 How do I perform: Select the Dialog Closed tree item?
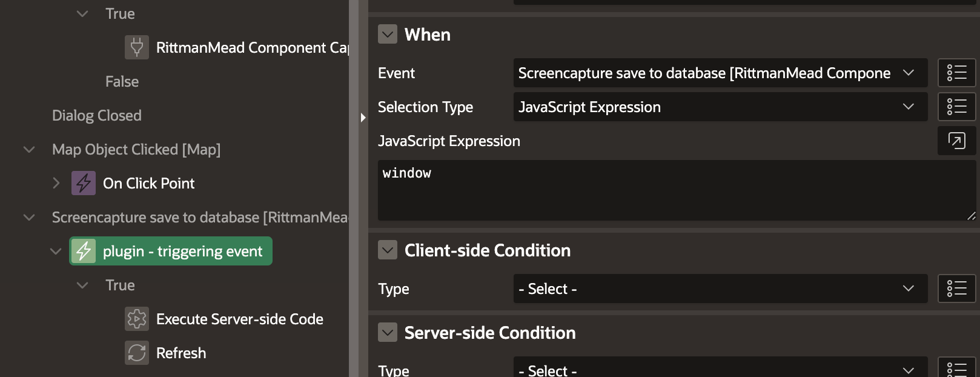coord(97,115)
